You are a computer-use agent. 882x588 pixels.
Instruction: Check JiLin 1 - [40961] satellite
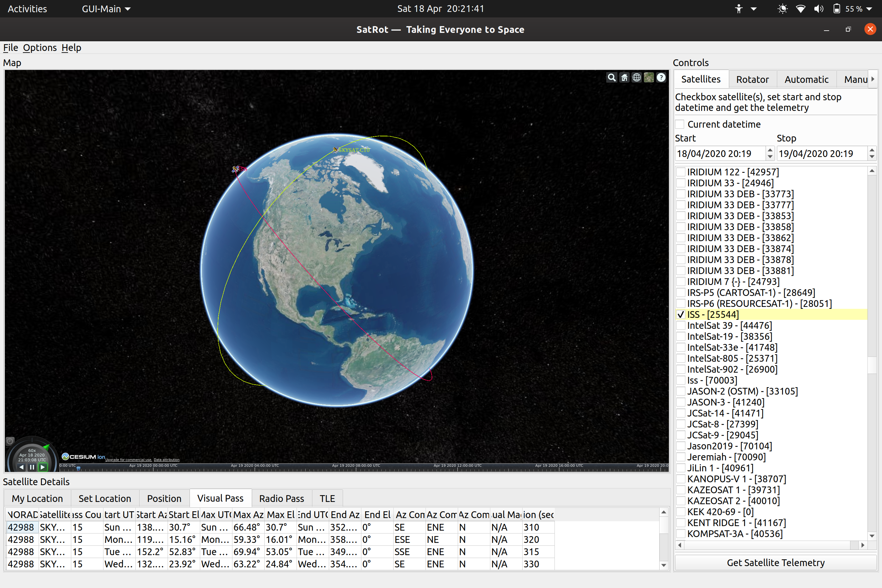click(681, 468)
